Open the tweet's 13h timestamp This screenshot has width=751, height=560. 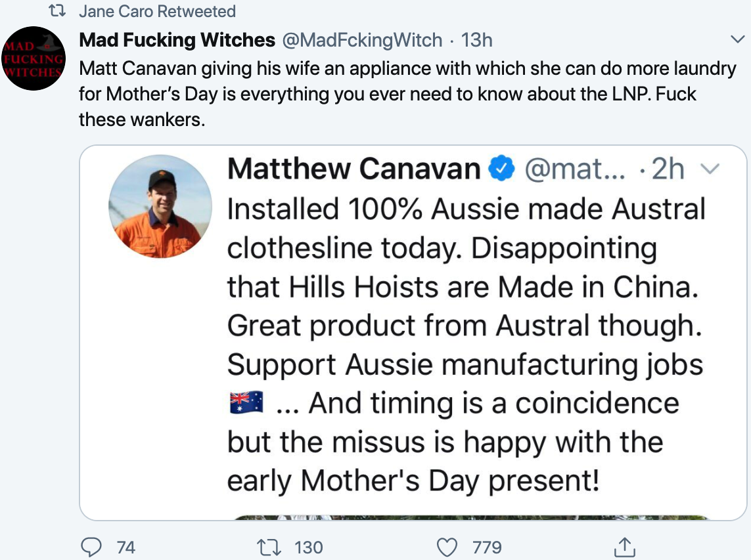click(477, 40)
